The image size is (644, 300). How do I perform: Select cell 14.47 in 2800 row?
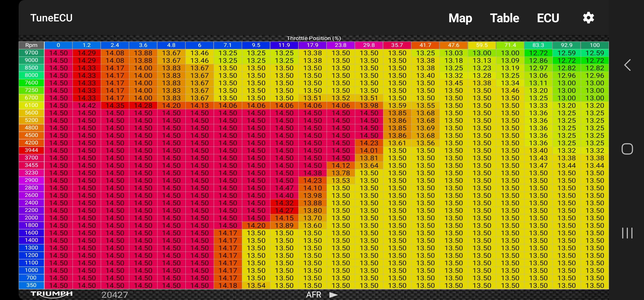pyautogui.click(x=284, y=188)
